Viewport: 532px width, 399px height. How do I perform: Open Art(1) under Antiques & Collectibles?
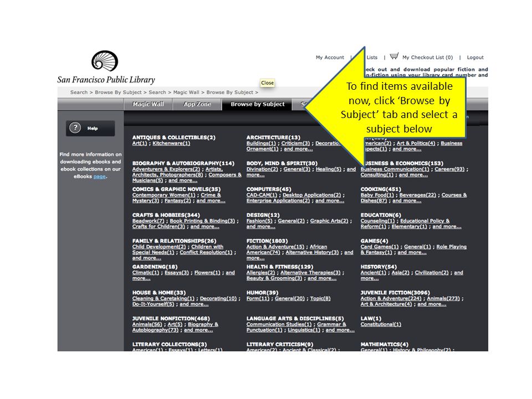pyautogui.click(x=140, y=143)
